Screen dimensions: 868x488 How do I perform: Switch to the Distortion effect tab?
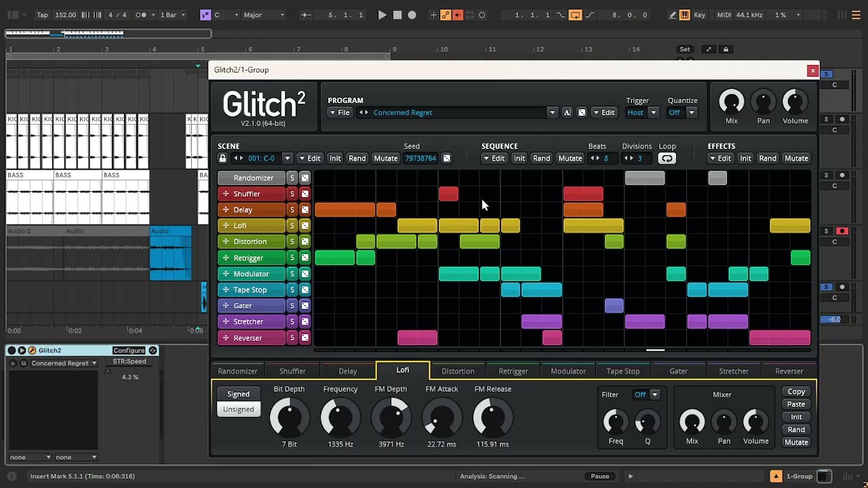(458, 371)
